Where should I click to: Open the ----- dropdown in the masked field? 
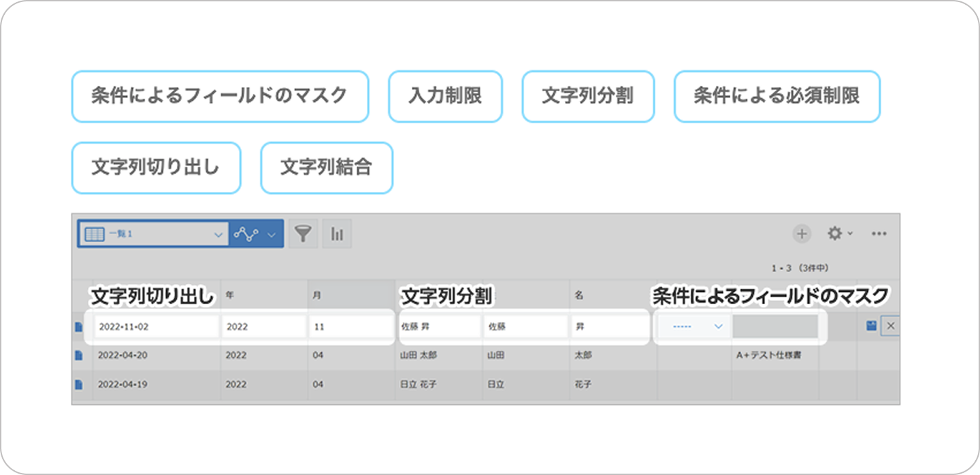coord(692,326)
